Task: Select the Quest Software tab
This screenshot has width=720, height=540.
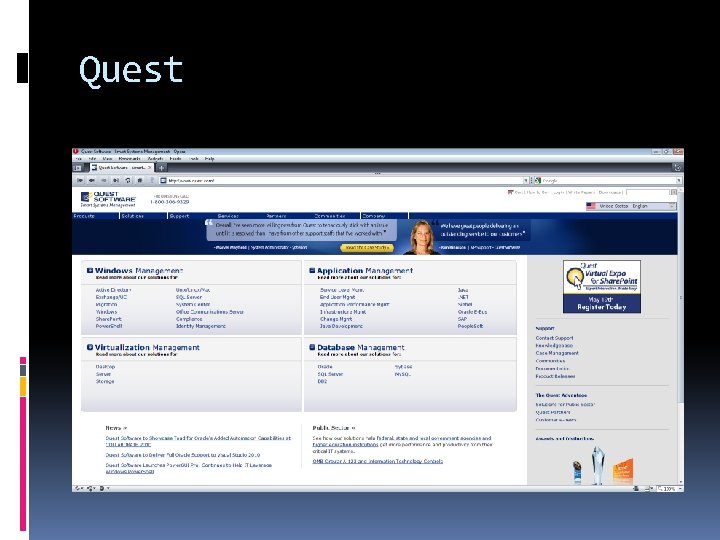Action: [x=122, y=168]
